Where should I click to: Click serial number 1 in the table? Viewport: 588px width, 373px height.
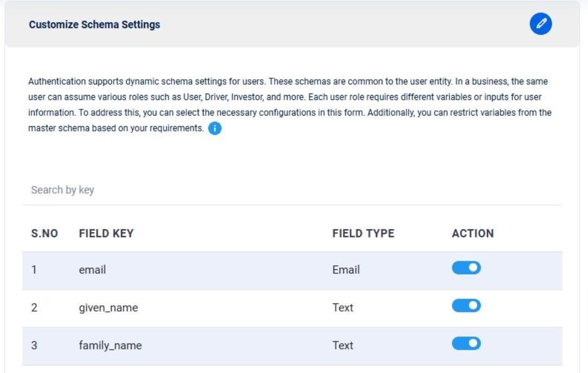pyautogui.click(x=33, y=270)
